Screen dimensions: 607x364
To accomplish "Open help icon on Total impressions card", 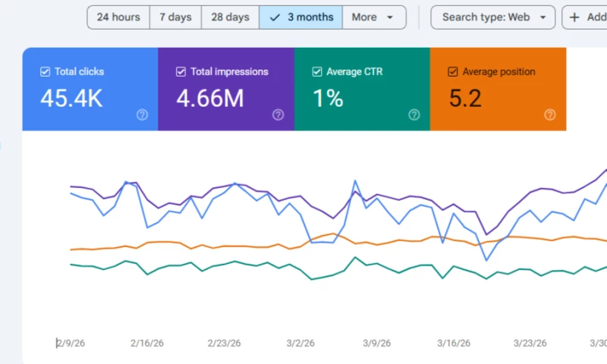I will pos(278,115).
